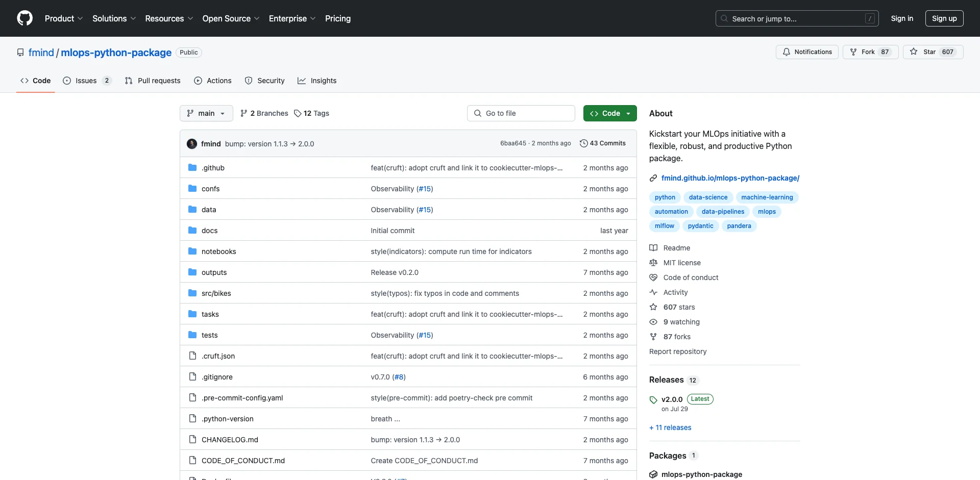Click the + 11 releases link
The height and width of the screenshot is (480, 980).
coord(670,427)
